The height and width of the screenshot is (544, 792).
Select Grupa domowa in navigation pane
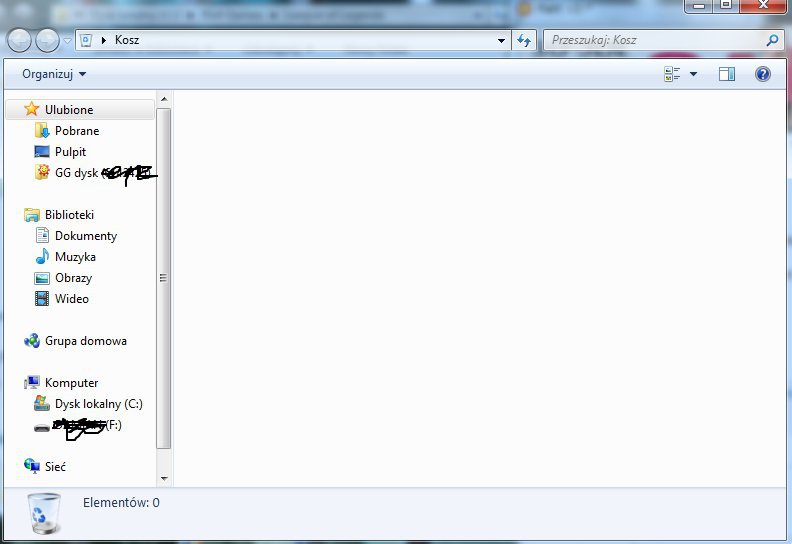pos(85,341)
